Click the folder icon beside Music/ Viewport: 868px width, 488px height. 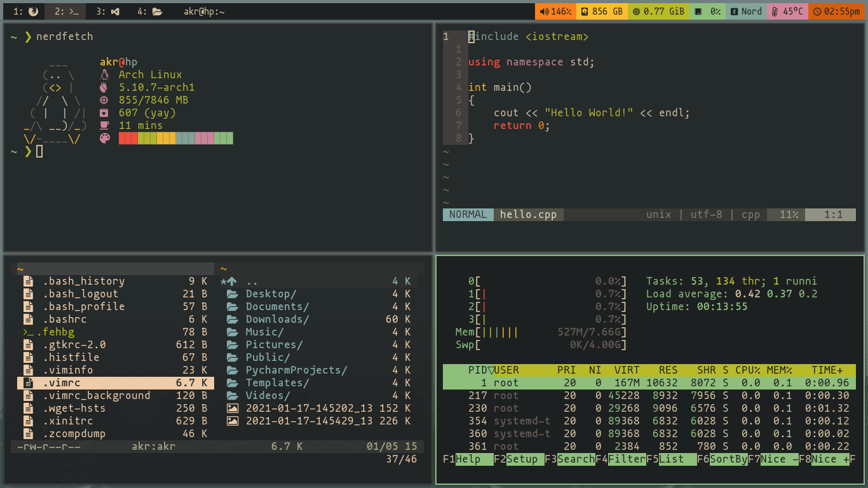pos(233,332)
